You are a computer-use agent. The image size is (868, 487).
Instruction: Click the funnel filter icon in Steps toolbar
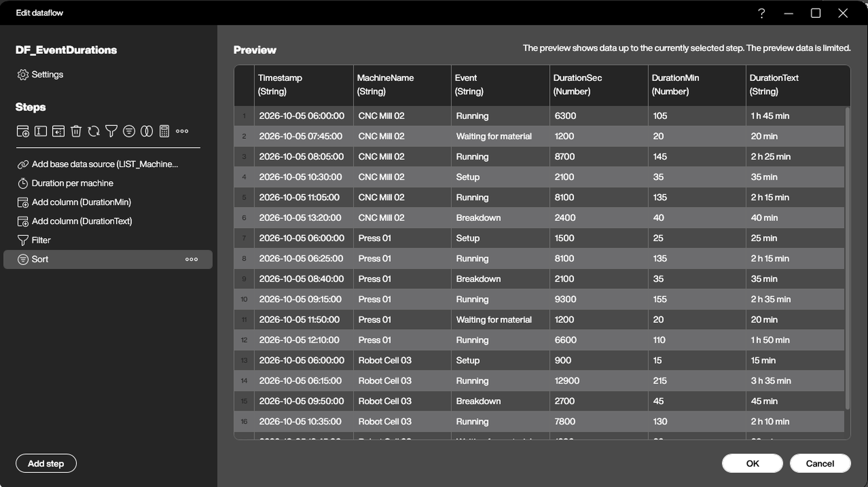coord(111,131)
